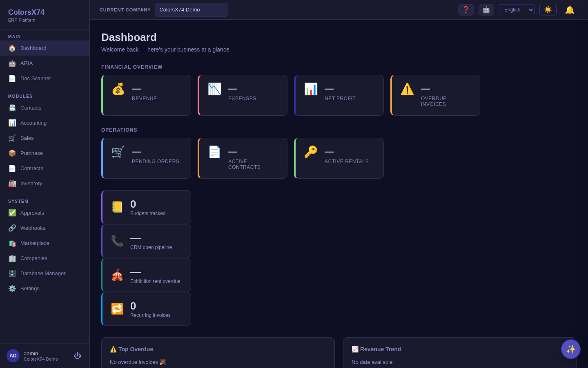Click the Purchase package icon
Screen dimensions: 588x368
click(x=12, y=153)
